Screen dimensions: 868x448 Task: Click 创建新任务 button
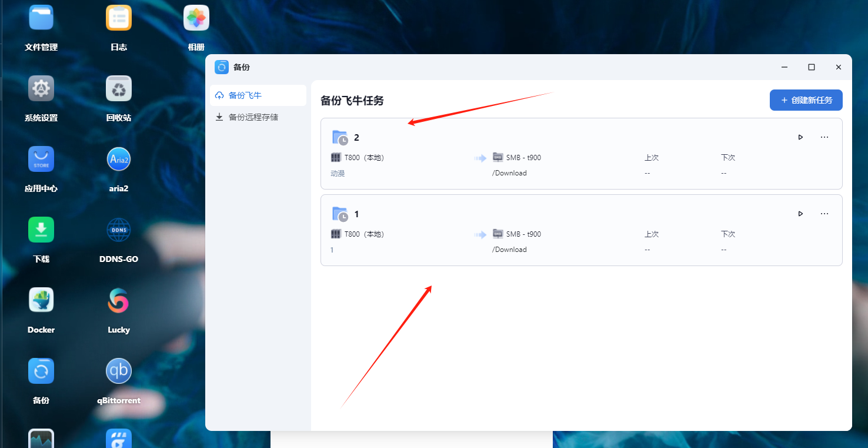coord(806,100)
